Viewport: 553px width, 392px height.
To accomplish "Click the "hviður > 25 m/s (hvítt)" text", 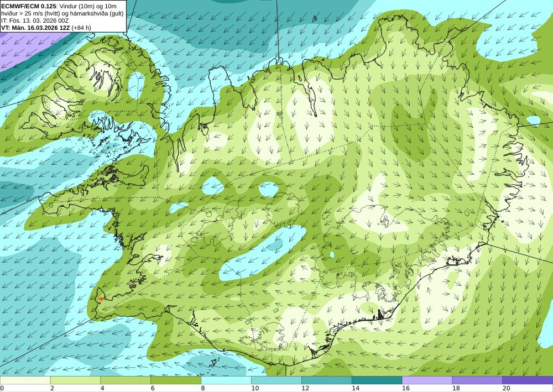I will (32, 13).
